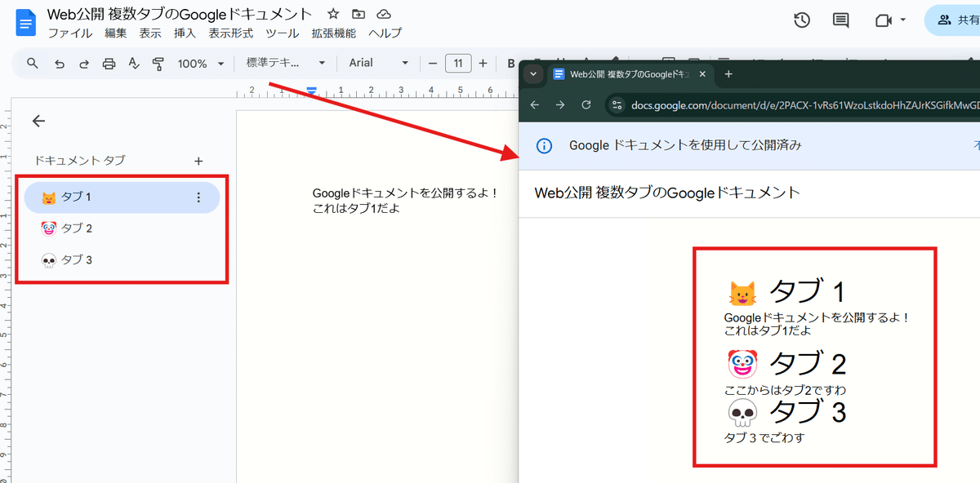Click the document title in Docs header
980x483 pixels.
point(180,14)
